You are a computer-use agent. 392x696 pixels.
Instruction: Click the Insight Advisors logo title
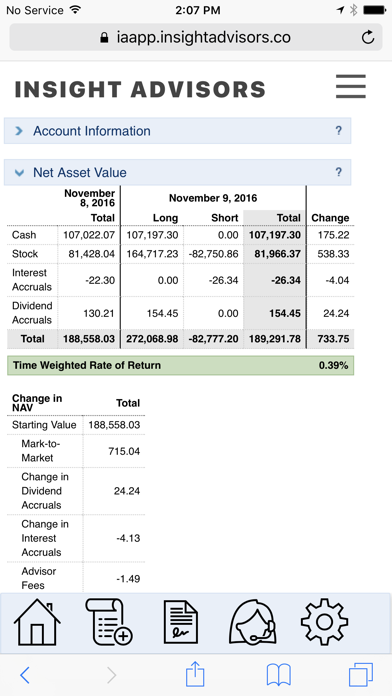(x=140, y=89)
